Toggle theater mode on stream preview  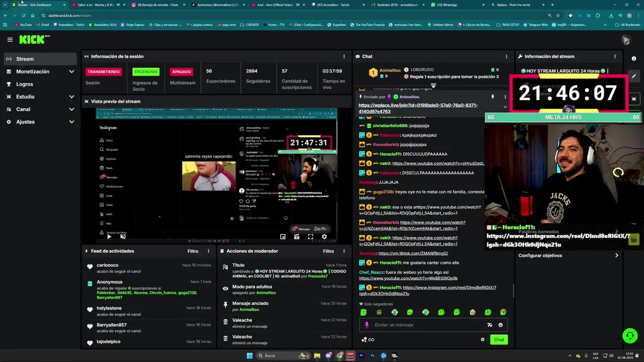297,237
